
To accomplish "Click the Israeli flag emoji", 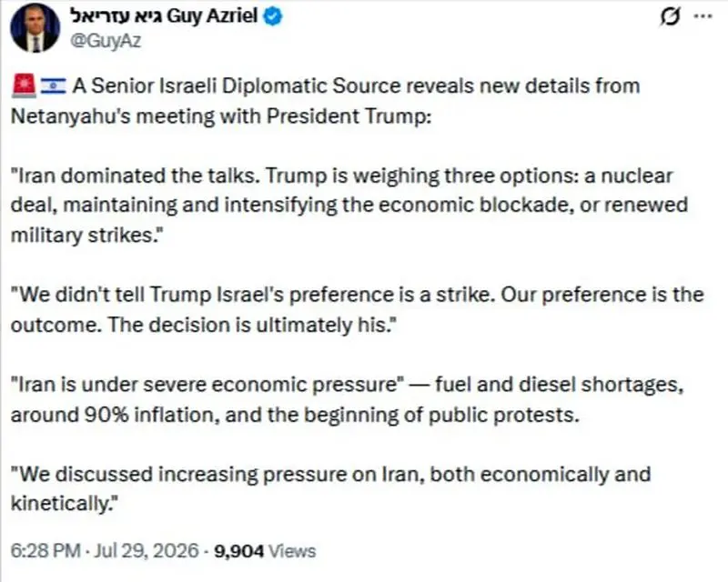I will [53, 86].
